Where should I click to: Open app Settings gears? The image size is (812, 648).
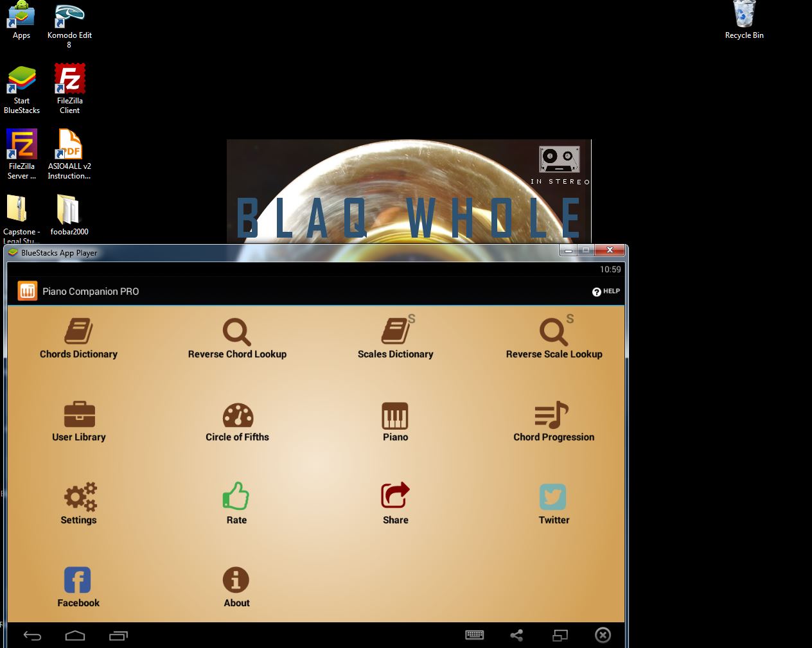pyautogui.click(x=79, y=504)
